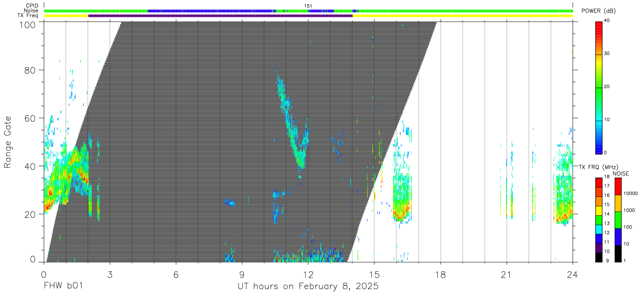Click the 15 tick on UT hours axis
The image size is (644, 297).
coord(374,274)
